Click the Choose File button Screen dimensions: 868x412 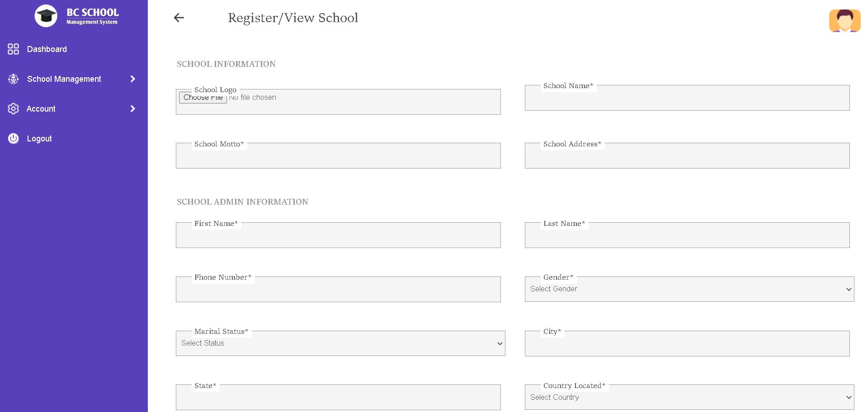(x=203, y=98)
